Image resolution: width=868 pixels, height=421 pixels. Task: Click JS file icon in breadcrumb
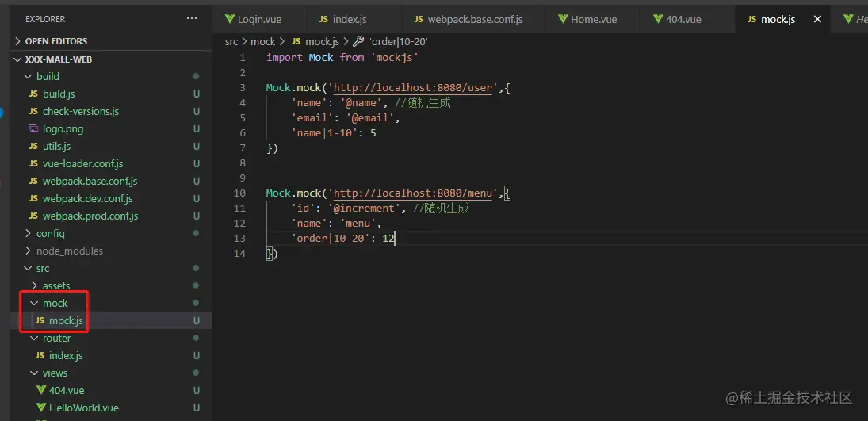click(x=296, y=41)
